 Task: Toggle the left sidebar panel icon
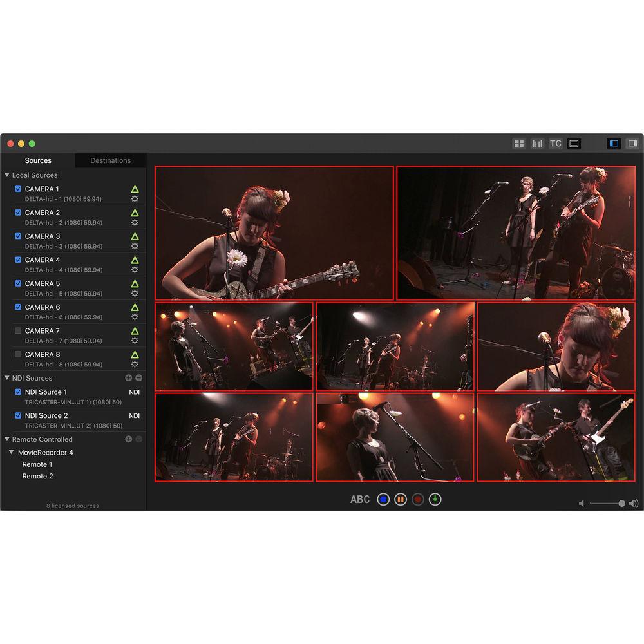coord(614,144)
